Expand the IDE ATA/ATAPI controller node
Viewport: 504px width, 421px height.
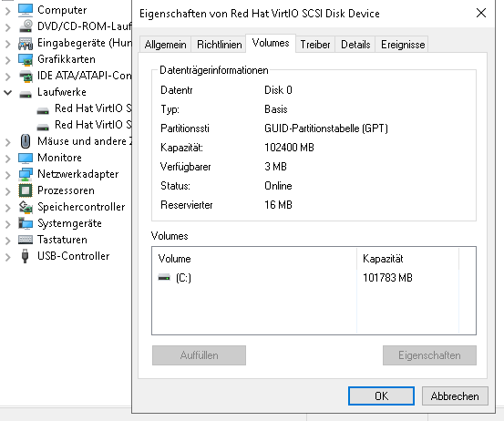tap(7, 77)
